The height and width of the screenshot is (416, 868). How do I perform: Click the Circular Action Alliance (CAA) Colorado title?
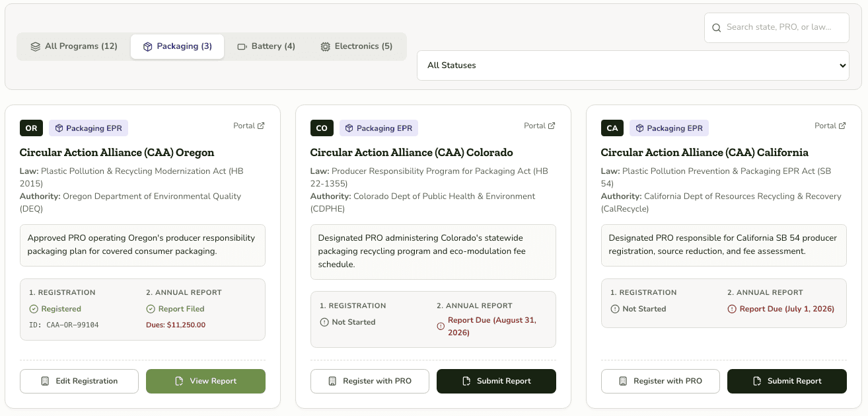(412, 153)
